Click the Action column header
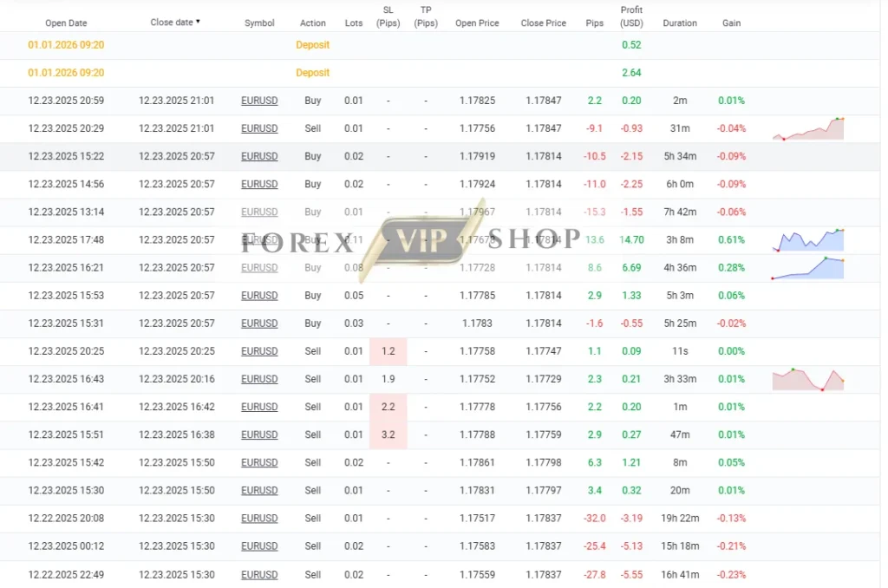 click(x=312, y=23)
